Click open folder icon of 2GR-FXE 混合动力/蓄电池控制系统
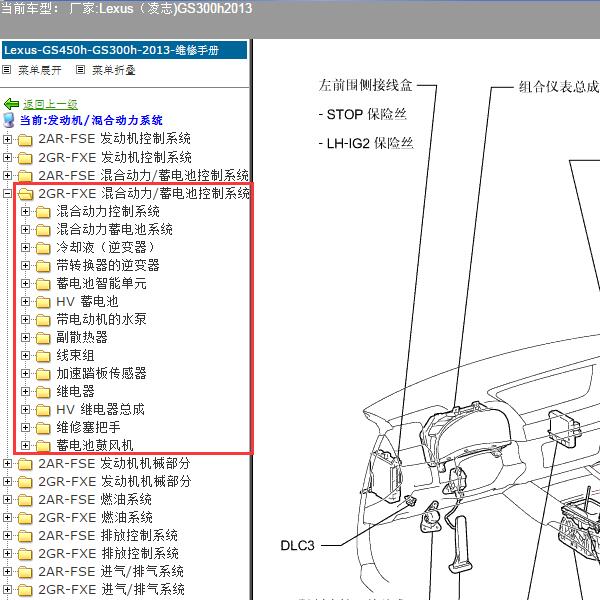This screenshot has width=600, height=600. [x=26, y=194]
